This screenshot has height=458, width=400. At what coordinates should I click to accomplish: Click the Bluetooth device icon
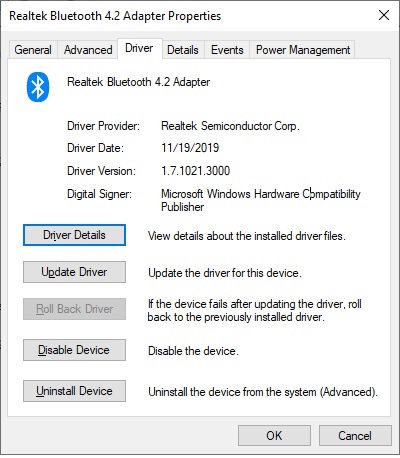(x=38, y=87)
